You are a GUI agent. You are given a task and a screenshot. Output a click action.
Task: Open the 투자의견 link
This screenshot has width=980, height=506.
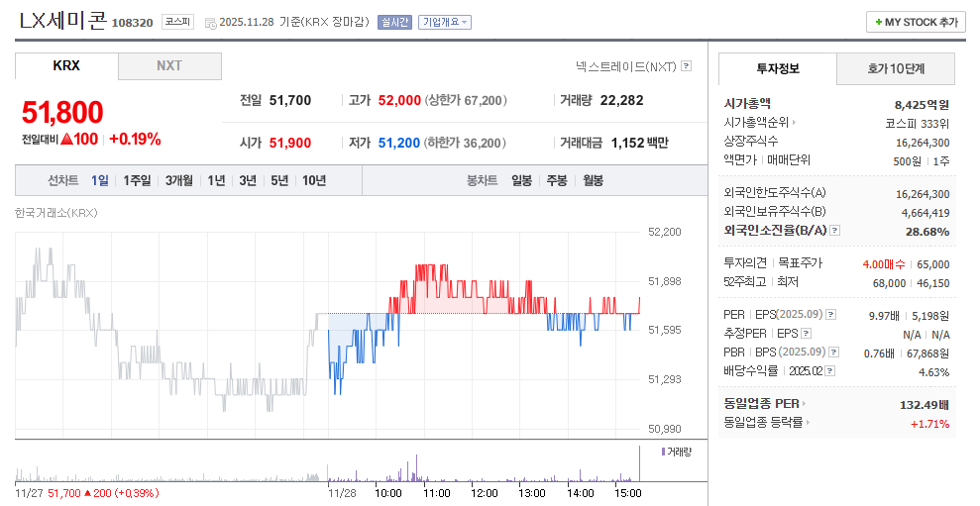(745, 263)
